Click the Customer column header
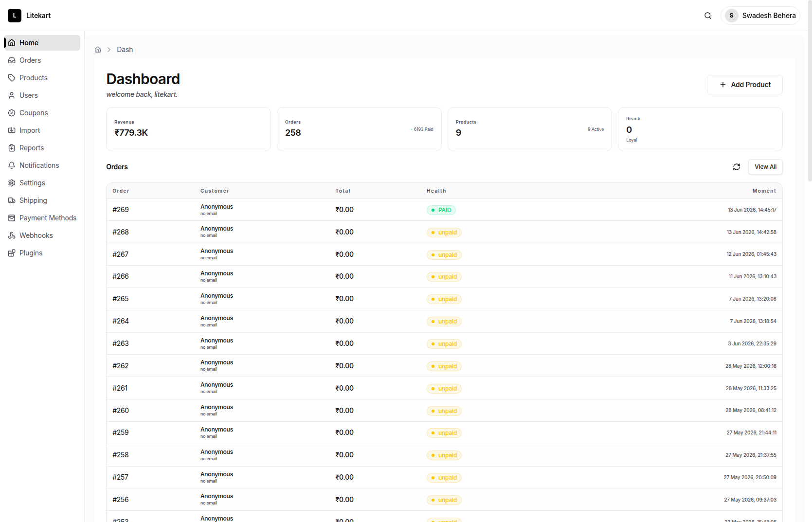The width and height of the screenshot is (812, 522). click(x=215, y=191)
